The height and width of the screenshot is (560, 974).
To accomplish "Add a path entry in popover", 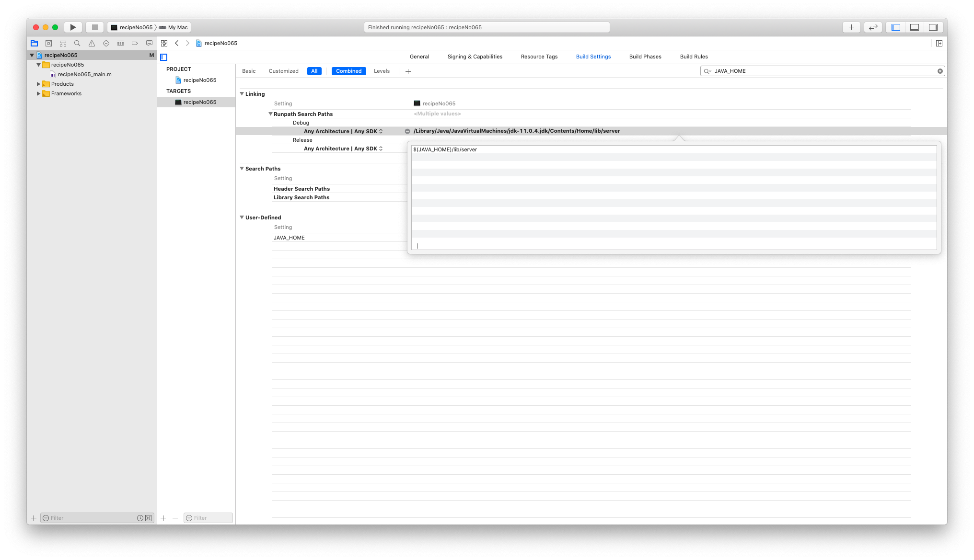I will click(417, 246).
